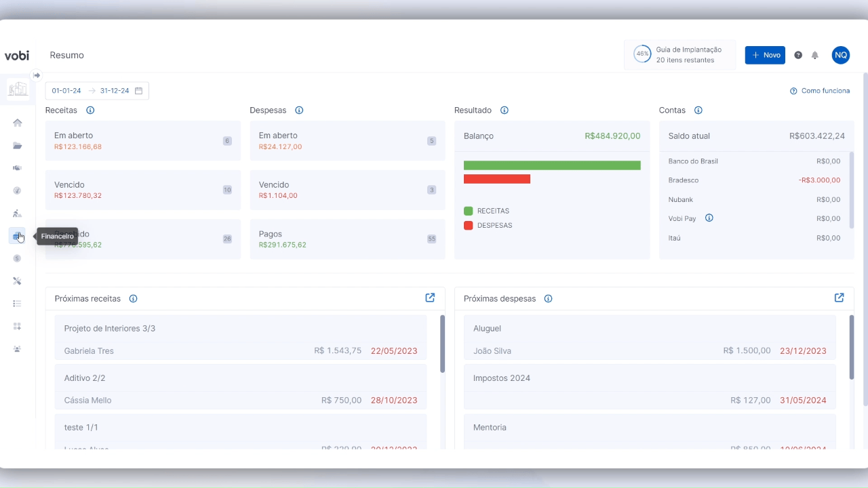Open Próximas receitas in external view
Image resolution: width=868 pixels, height=488 pixels.
pyautogui.click(x=430, y=298)
